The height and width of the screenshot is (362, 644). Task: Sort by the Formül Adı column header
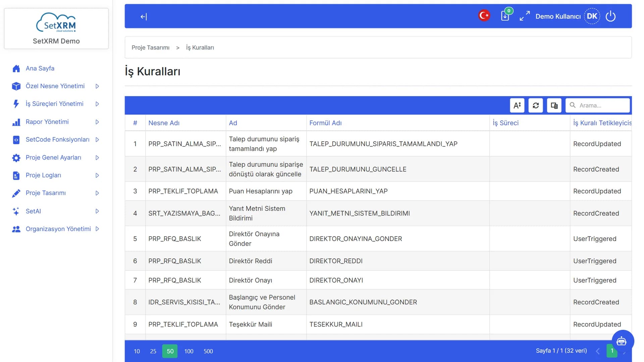point(325,123)
